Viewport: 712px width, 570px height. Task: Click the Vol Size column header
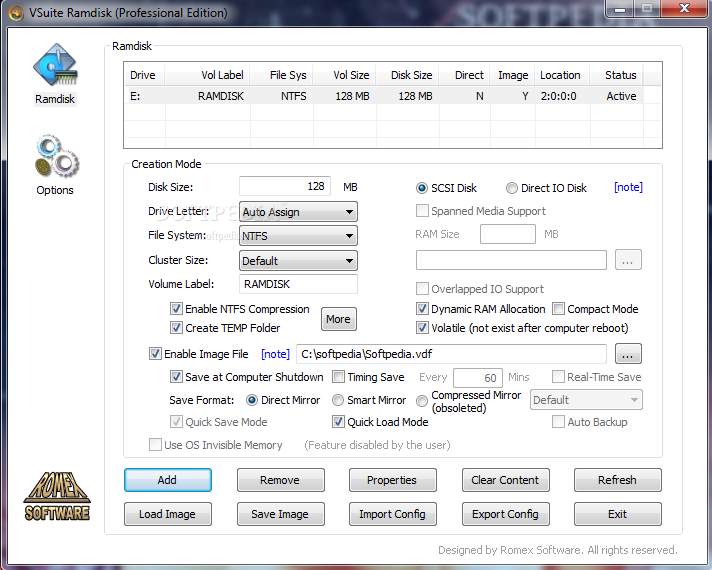344,75
